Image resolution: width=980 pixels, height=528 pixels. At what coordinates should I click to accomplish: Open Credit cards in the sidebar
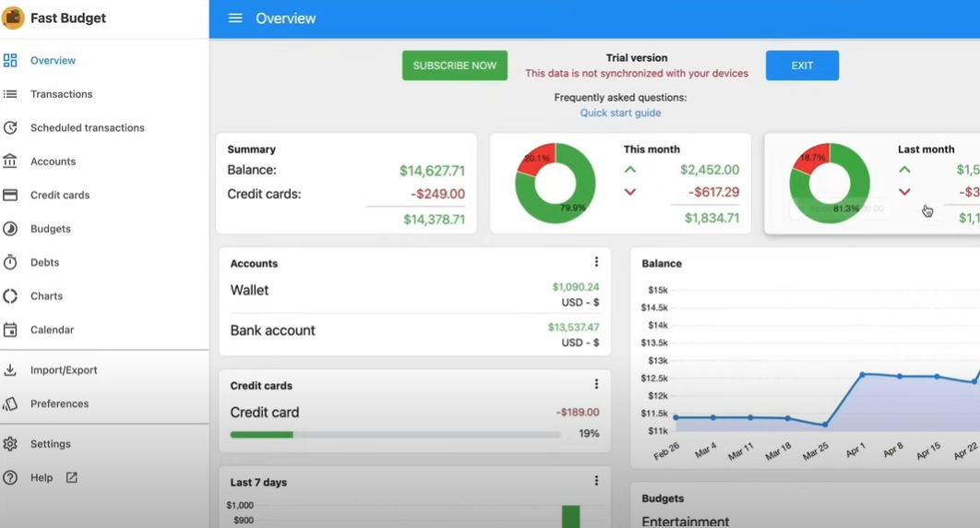coord(60,195)
